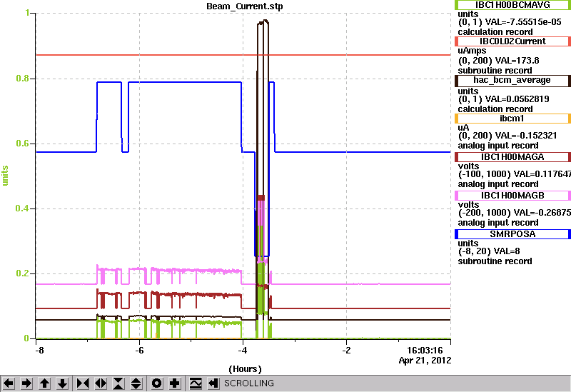Click 'calculation record' under hac_bcm_average
571x392 pixels.
point(495,109)
